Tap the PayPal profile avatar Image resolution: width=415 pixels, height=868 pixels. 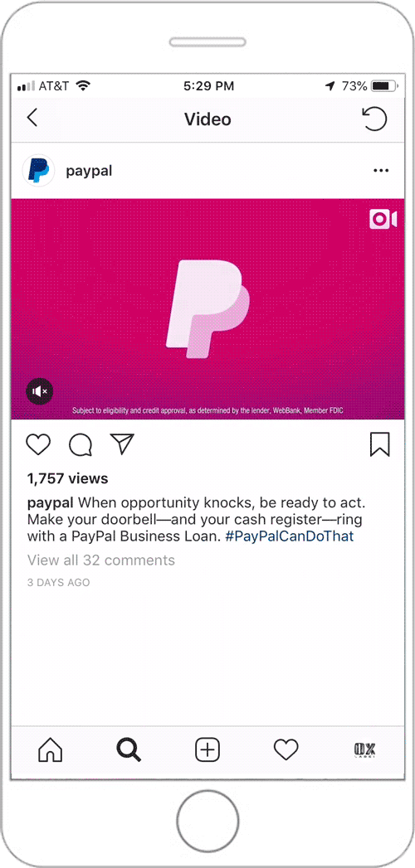(x=38, y=171)
